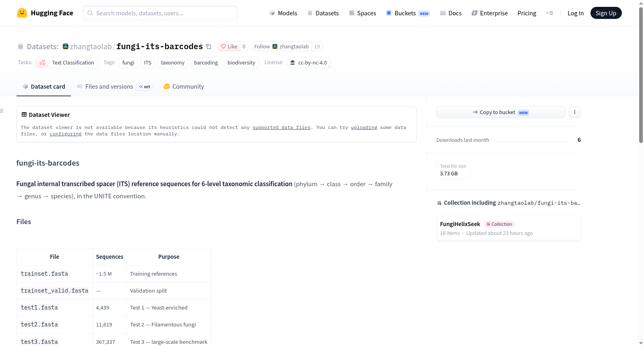
Task: Open the Enterprise navigation item
Action: pos(489,13)
